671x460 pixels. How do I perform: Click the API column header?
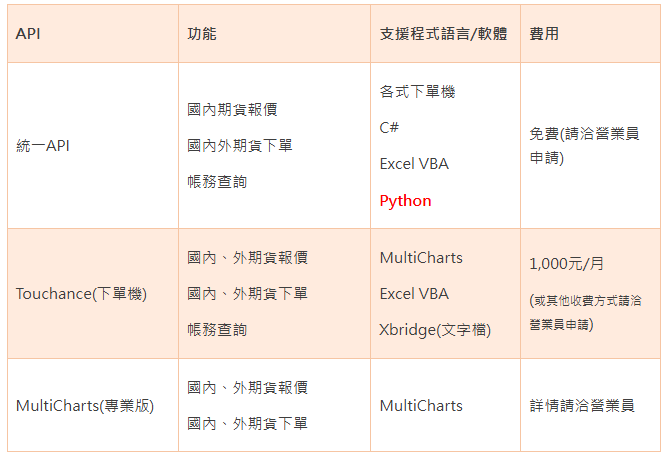pos(28,34)
